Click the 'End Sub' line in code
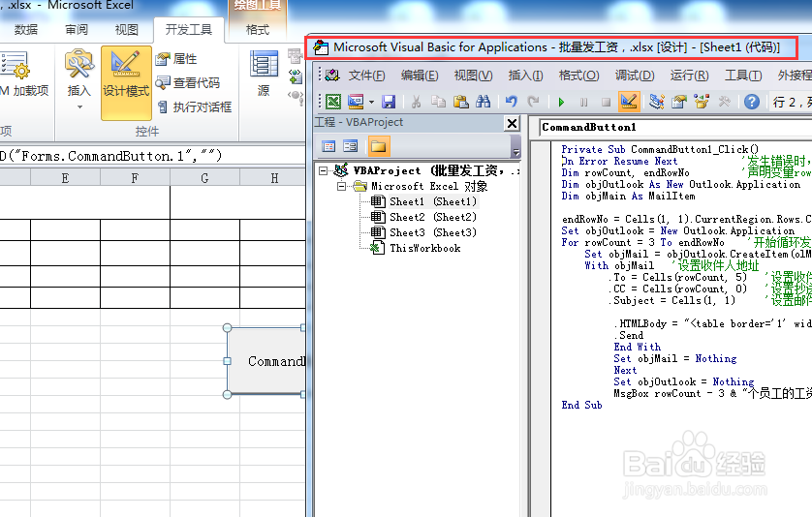Viewport: 812px width, 517px height. 581,406
